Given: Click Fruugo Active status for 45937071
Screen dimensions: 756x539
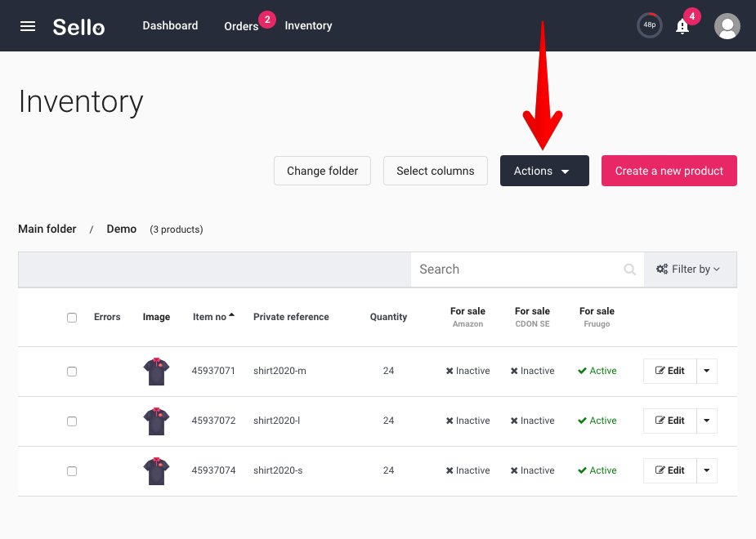Looking at the screenshot, I should [597, 371].
